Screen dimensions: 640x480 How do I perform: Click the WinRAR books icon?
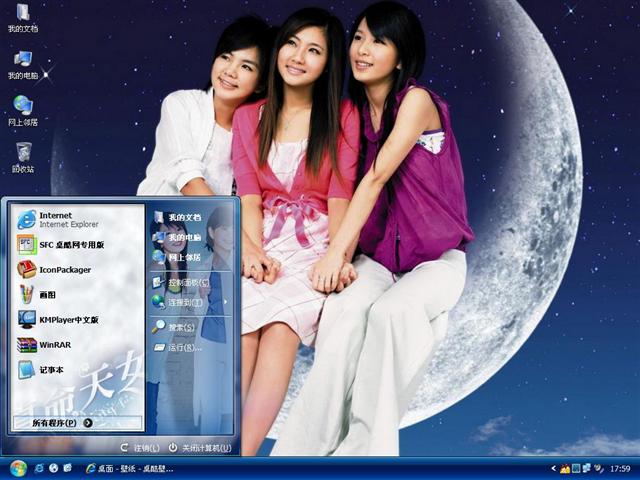point(27,345)
